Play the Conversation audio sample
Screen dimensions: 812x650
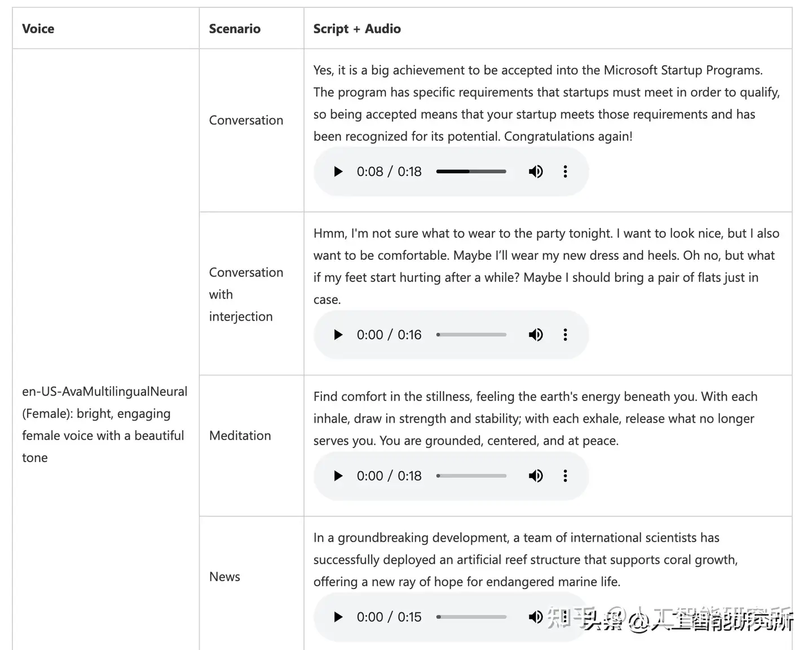click(x=338, y=172)
